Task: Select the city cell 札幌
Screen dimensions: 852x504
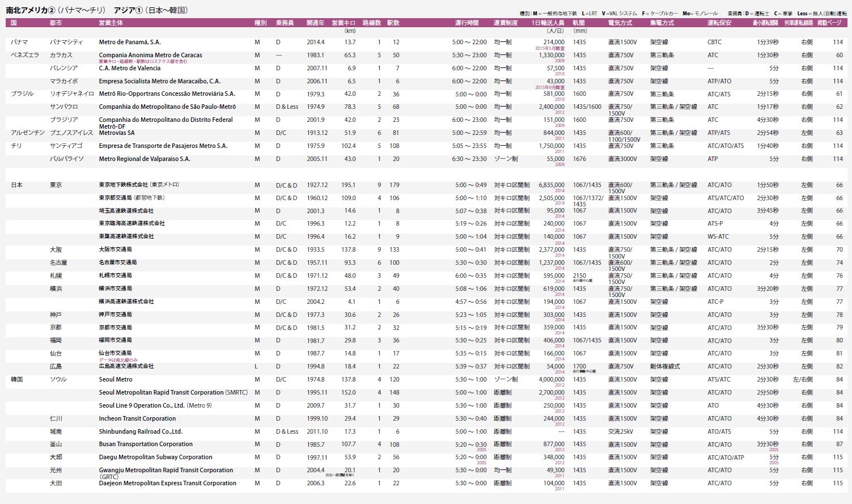Action: pyautogui.click(x=56, y=276)
